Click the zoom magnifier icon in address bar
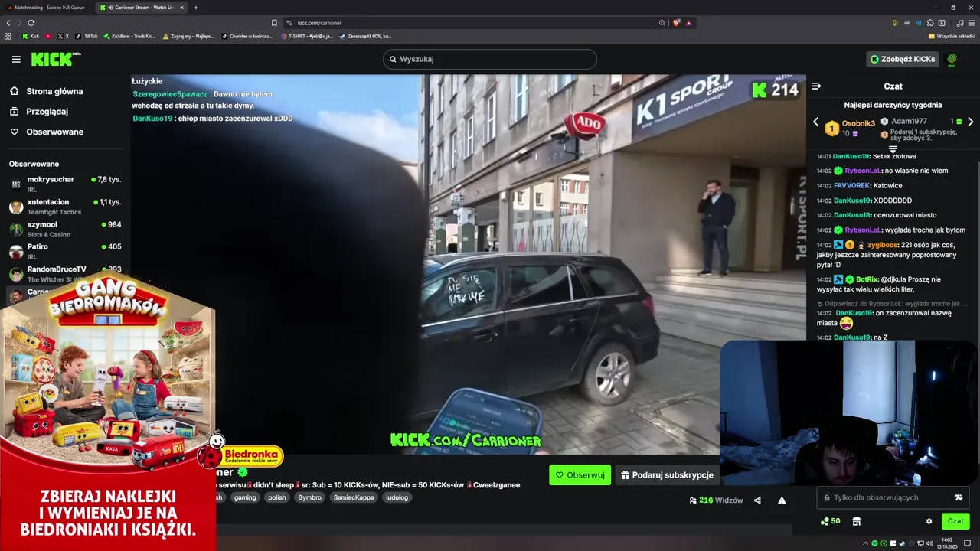This screenshot has height=551, width=980. click(x=662, y=23)
